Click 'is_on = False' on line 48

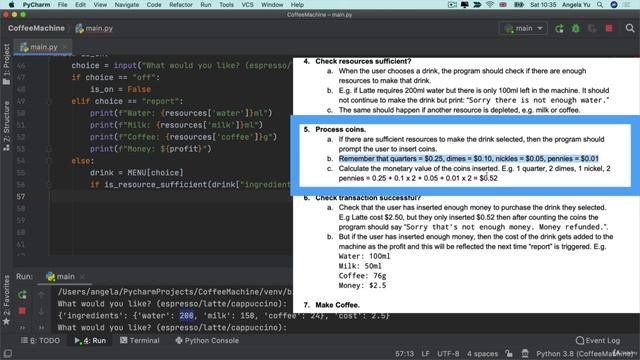coord(120,89)
